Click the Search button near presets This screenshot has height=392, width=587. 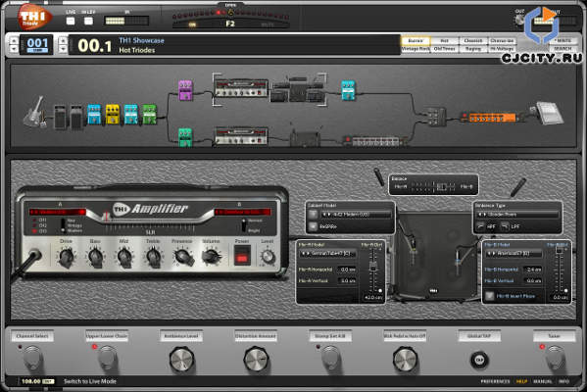[x=563, y=49]
